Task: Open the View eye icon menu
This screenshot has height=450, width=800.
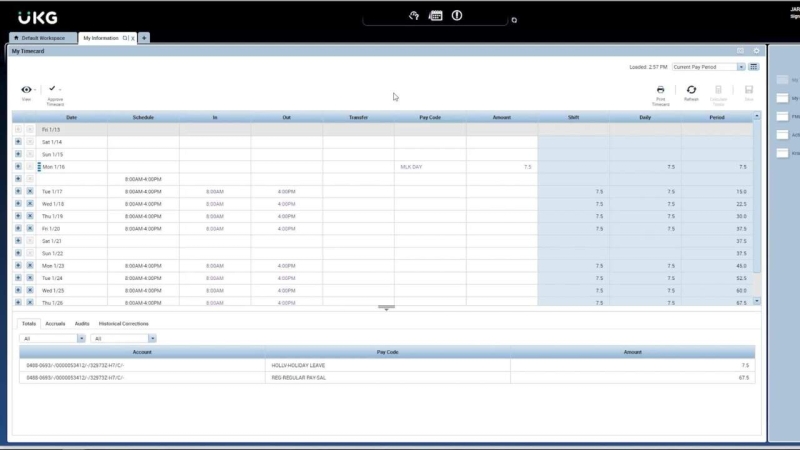Action: pyautogui.click(x=26, y=89)
